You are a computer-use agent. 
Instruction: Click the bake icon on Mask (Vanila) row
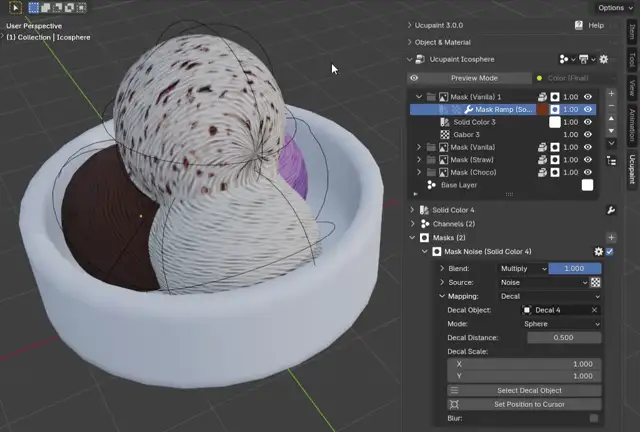(x=542, y=147)
